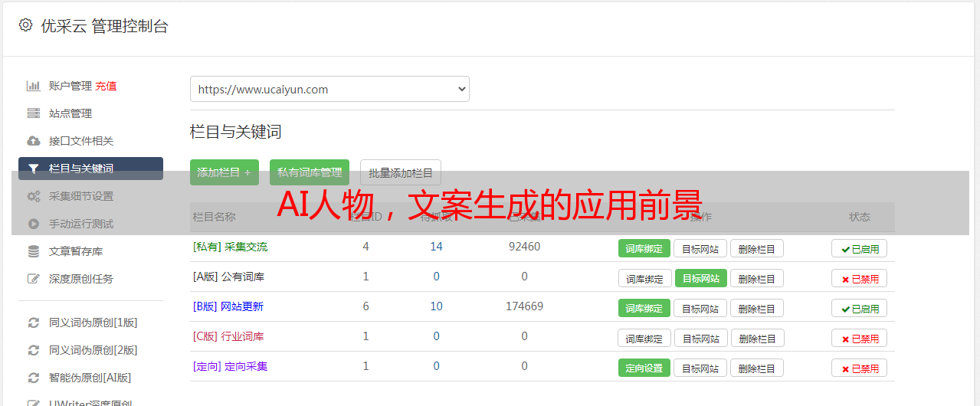Click the bar chart icon for 账户管理
This screenshot has width=980, height=406.
coord(34,86)
